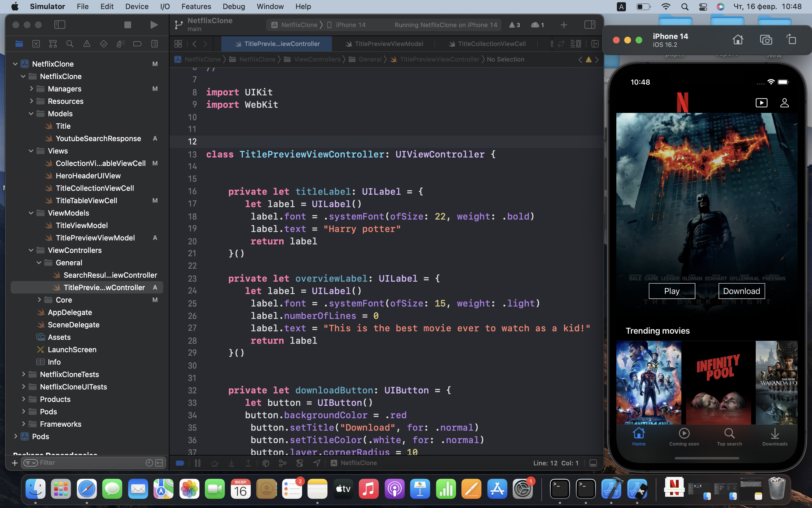Screen dimensions: 812x508
Task: Open the Downloads tab in the app
Action: [x=775, y=437]
